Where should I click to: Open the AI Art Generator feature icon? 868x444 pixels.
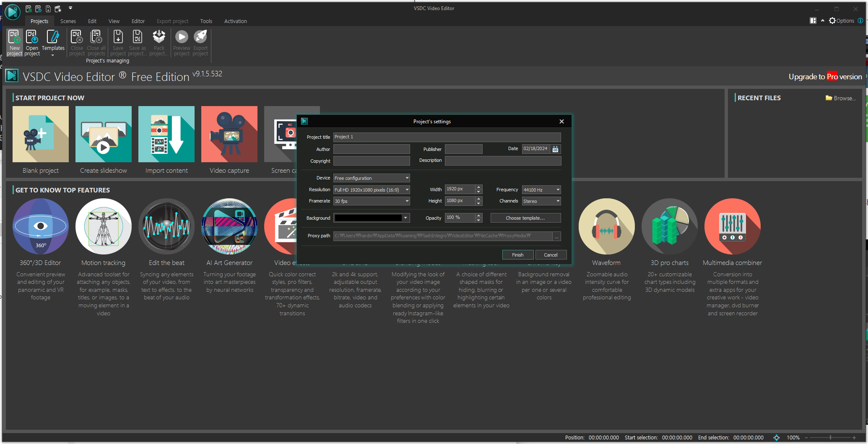(x=229, y=226)
